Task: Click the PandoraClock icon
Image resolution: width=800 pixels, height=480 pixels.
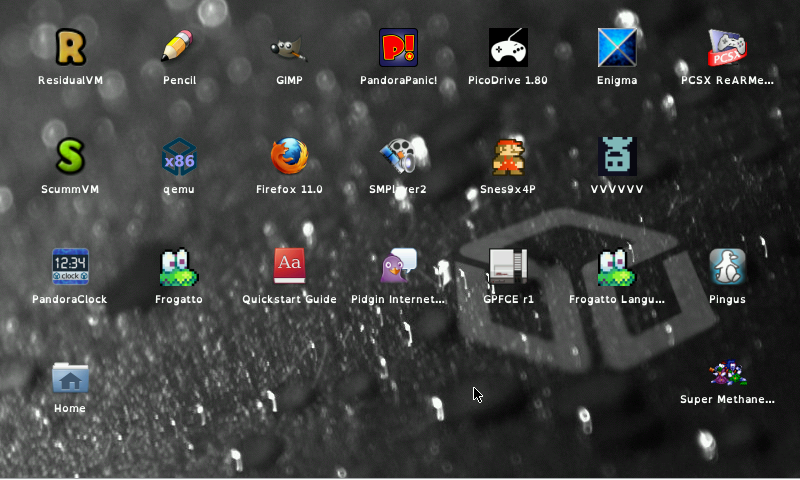Action: (x=70, y=267)
